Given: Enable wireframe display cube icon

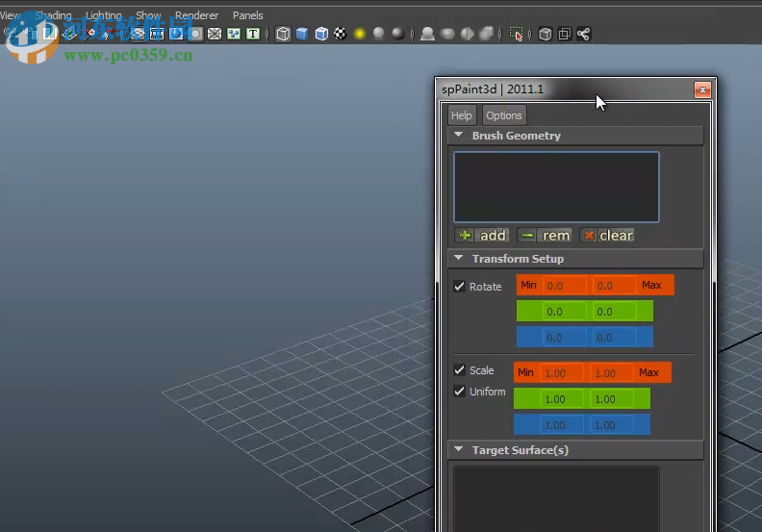Looking at the screenshot, I should point(283,34).
